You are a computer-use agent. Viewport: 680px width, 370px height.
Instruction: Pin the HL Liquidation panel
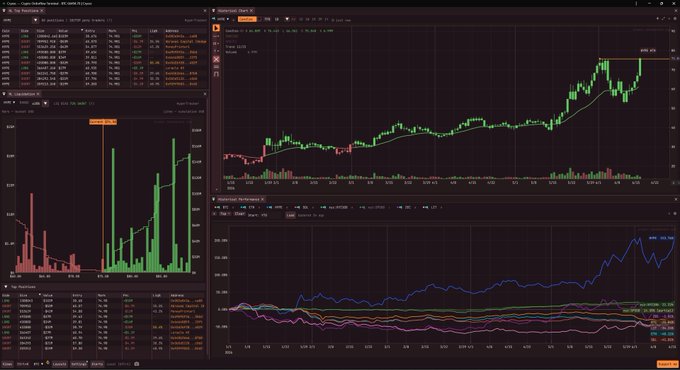pos(4,94)
